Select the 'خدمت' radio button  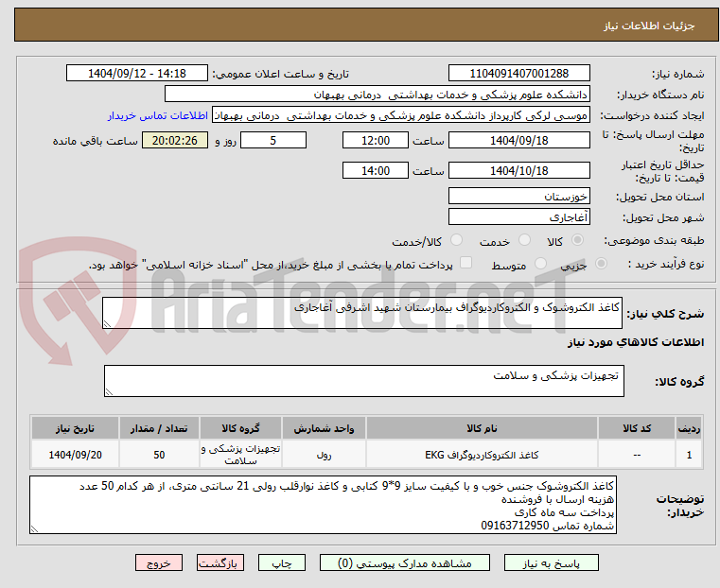(x=524, y=240)
